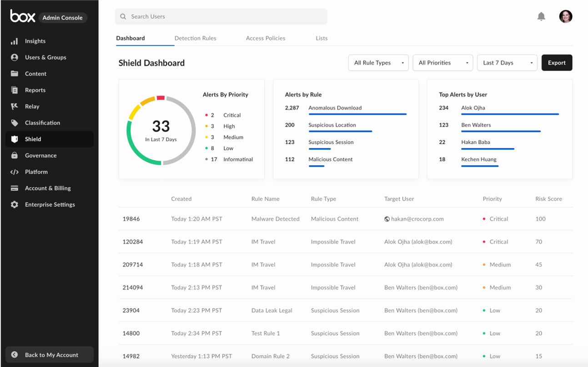
Task: Click the Data Leak Legal rule name
Action: click(272, 311)
